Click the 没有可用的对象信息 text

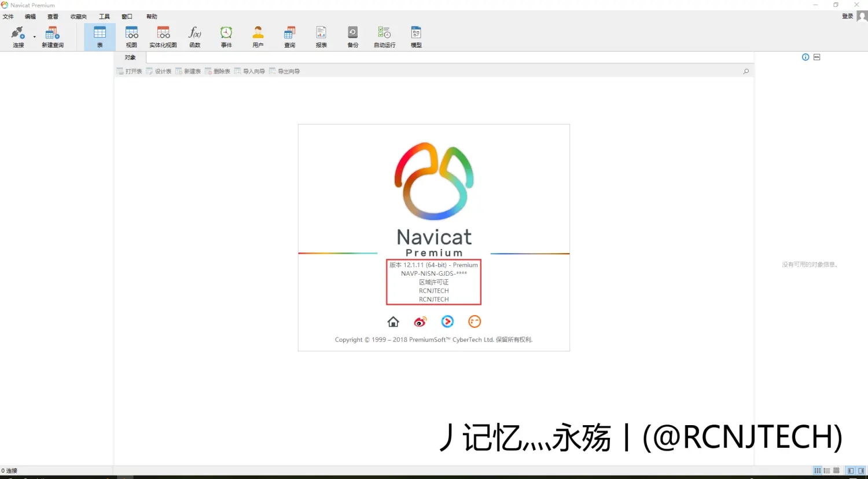coord(810,264)
